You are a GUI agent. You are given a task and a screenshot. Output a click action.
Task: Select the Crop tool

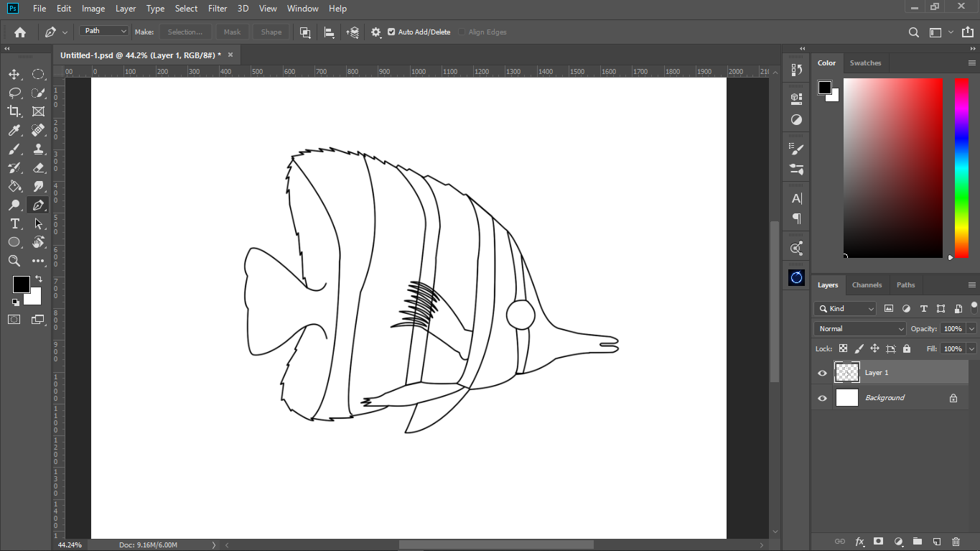[14, 111]
